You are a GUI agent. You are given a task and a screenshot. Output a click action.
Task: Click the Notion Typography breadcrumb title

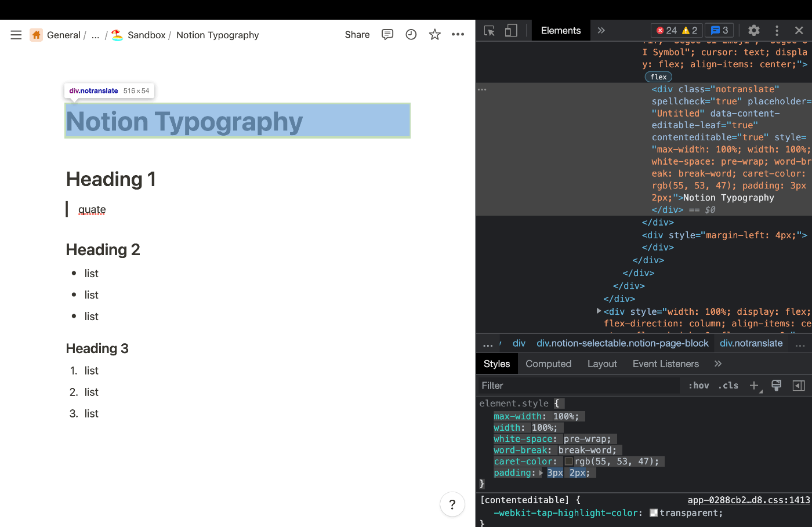click(x=217, y=35)
